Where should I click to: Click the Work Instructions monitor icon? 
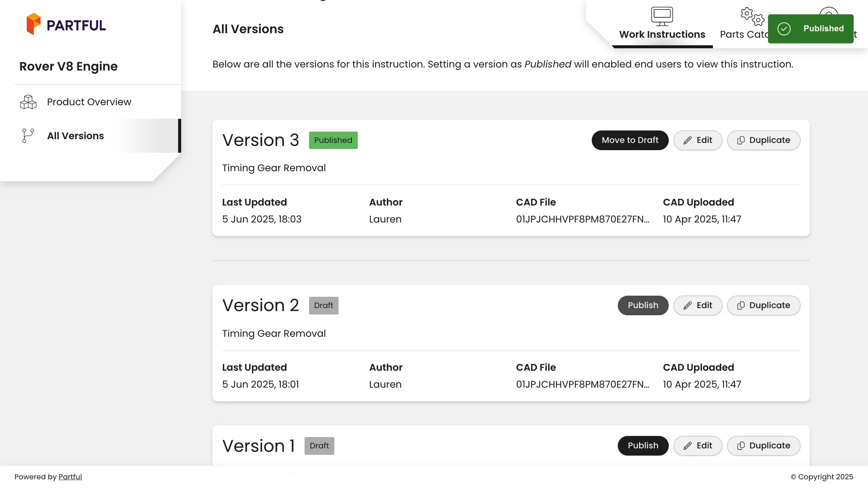pos(662,16)
